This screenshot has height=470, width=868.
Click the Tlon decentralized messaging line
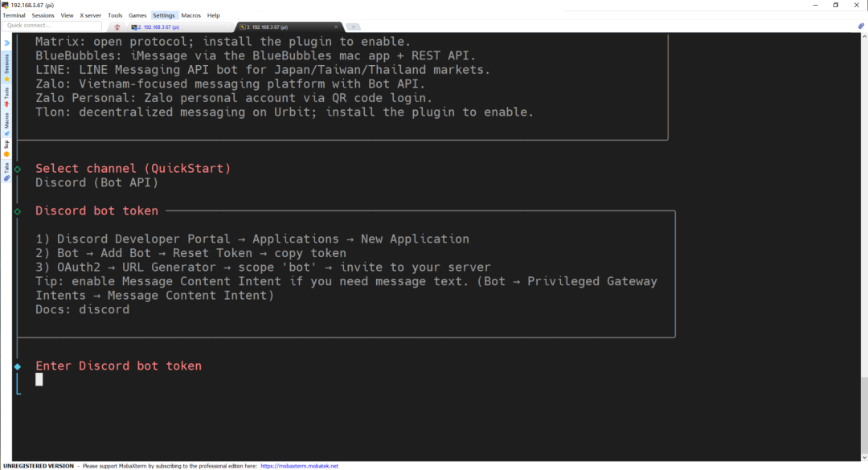click(x=285, y=112)
